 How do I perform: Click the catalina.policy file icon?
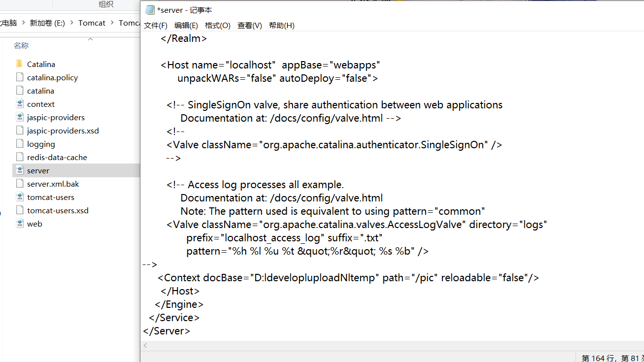coord(20,77)
